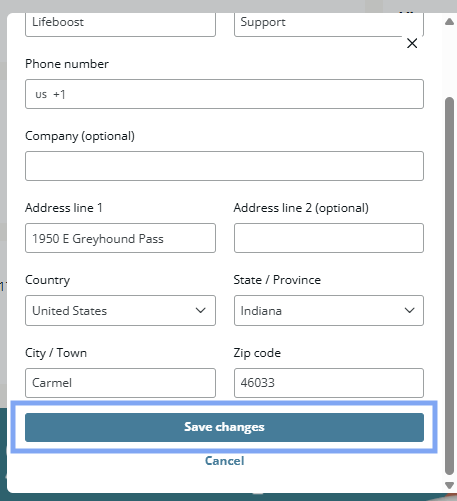The height and width of the screenshot is (501, 457).
Task: Select the us +1 country code prefix
Action: click(50, 94)
